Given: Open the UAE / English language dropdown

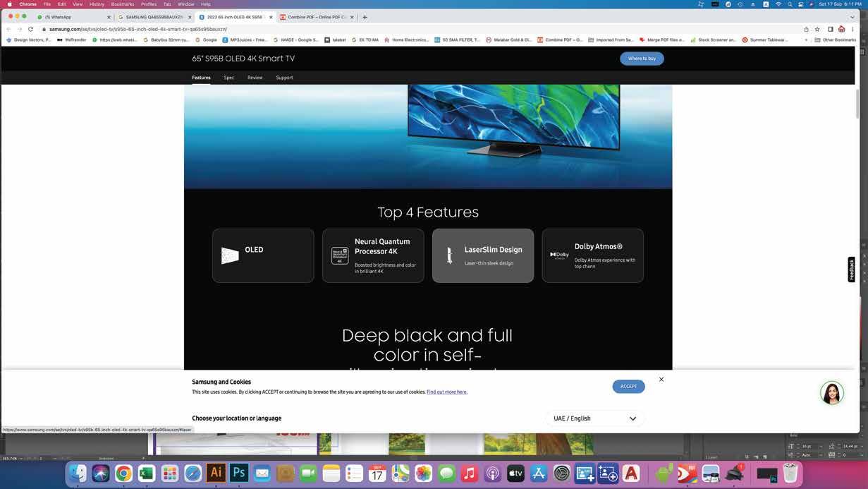Looking at the screenshot, I should click(594, 418).
